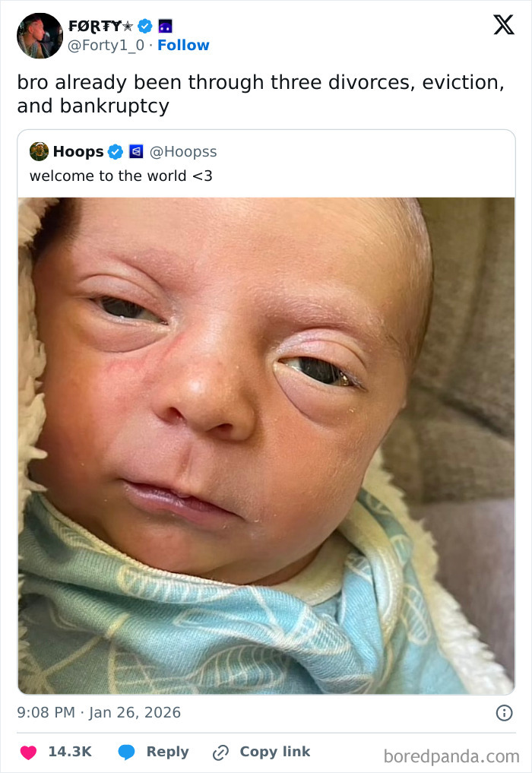Image resolution: width=532 pixels, height=773 pixels.
Task: Click the Copy link text
Action: [x=274, y=752]
